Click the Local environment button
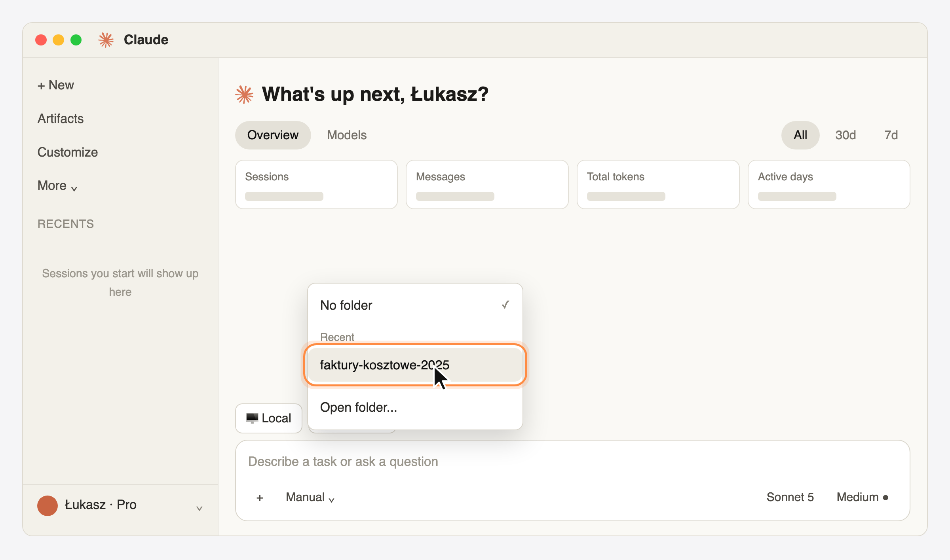The image size is (950, 560). (x=269, y=418)
